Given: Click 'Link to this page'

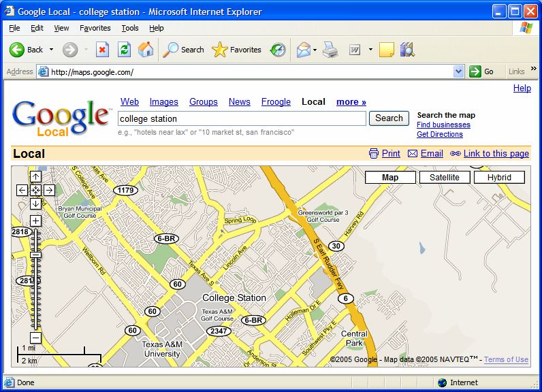Looking at the screenshot, I should click(496, 153).
